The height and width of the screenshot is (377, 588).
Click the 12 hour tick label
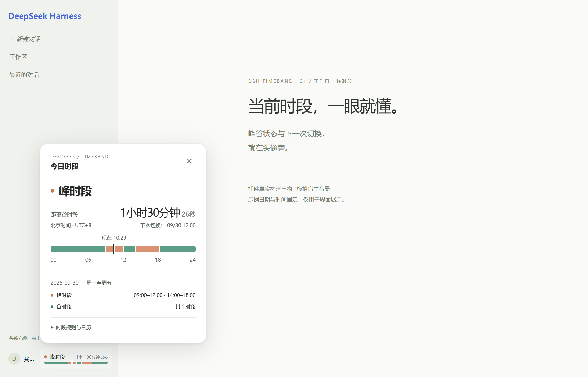[123, 260]
